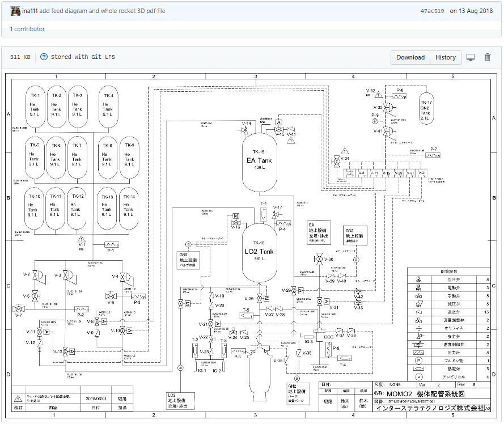
Task: Open the file History
Action: click(x=446, y=57)
